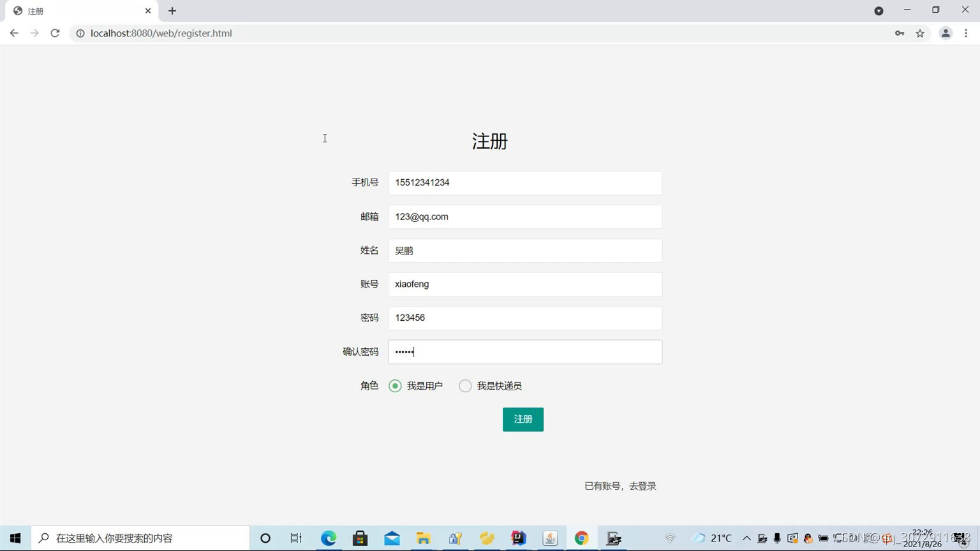Screen dimensions: 980x551
Task: Restore down the Chrome window
Action: [936, 10]
